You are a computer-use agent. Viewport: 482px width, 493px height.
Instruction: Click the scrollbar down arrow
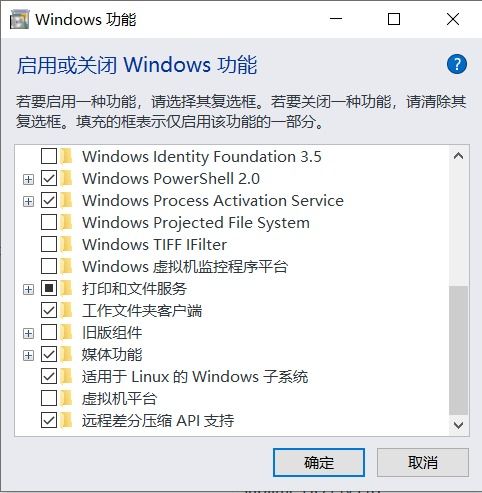[459, 425]
